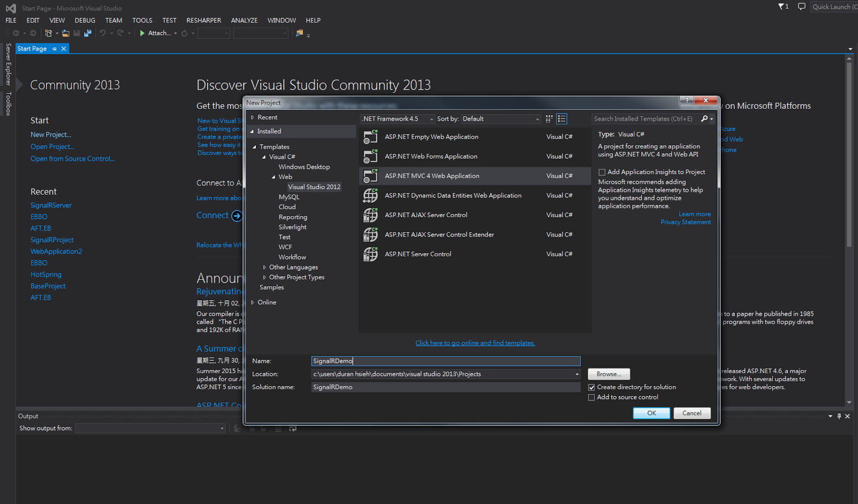Click the green Attach start arrow
The height and width of the screenshot is (504, 858).
click(142, 33)
